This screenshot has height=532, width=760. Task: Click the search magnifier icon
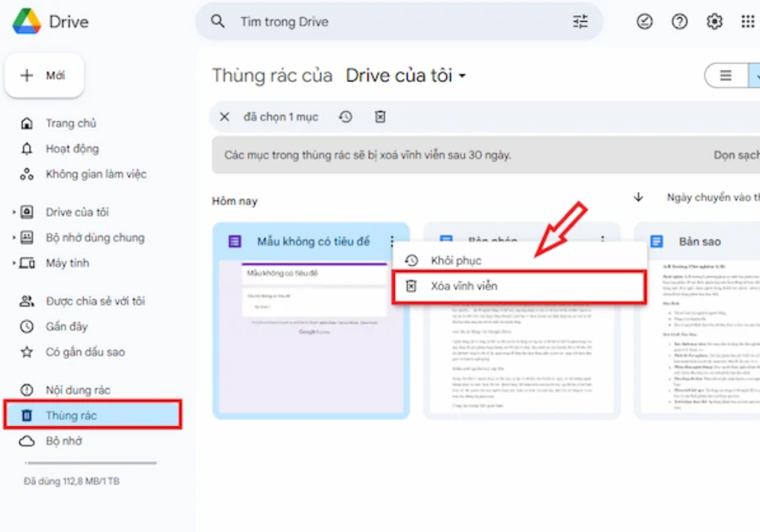tap(218, 21)
